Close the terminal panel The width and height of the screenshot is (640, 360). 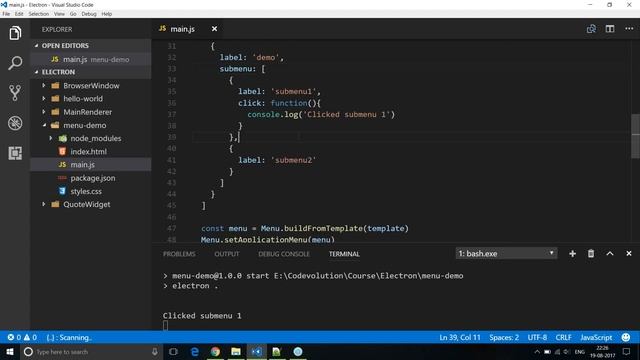(629, 253)
